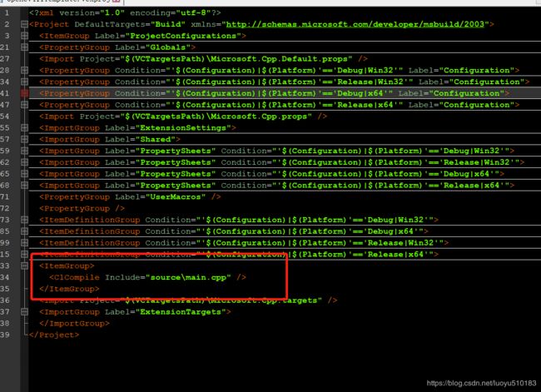Click "ProjectConfigurations" label value
Screen dimensions: 541x392
183,36
